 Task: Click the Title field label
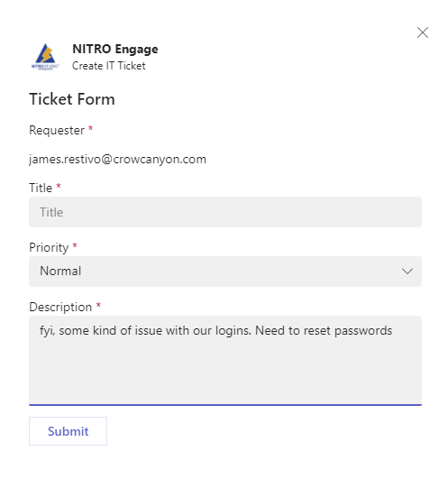(41, 188)
